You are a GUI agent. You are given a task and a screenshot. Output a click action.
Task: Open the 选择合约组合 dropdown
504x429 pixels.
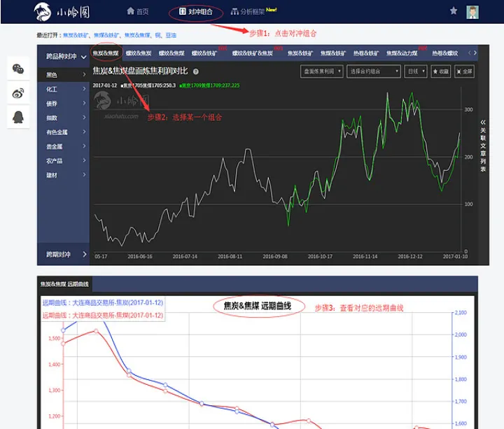click(x=374, y=71)
